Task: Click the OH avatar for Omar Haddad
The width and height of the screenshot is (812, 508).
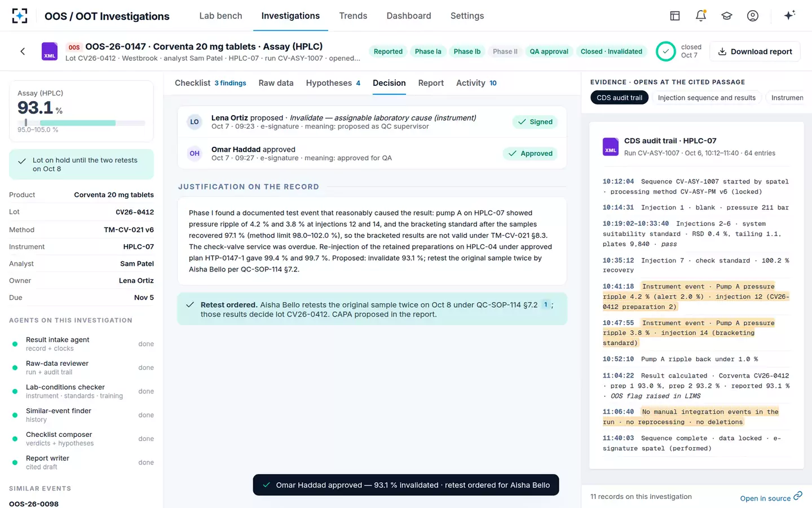Action: click(x=195, y=154)
